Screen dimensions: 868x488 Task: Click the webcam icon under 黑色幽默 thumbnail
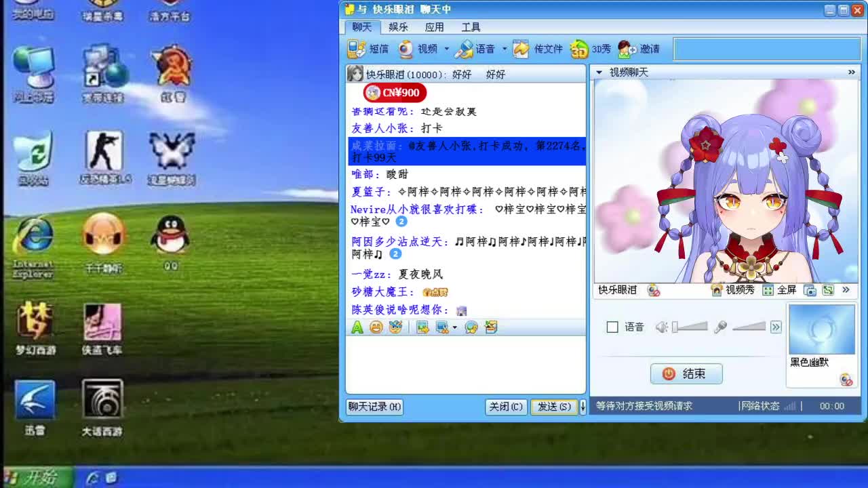pyautogui.click(x=846, y=380)
